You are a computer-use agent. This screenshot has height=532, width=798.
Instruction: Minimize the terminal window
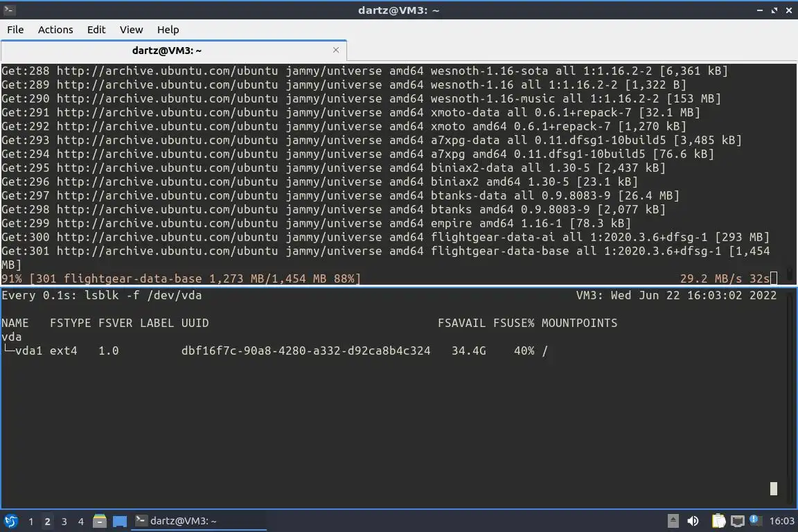[760, 10]
